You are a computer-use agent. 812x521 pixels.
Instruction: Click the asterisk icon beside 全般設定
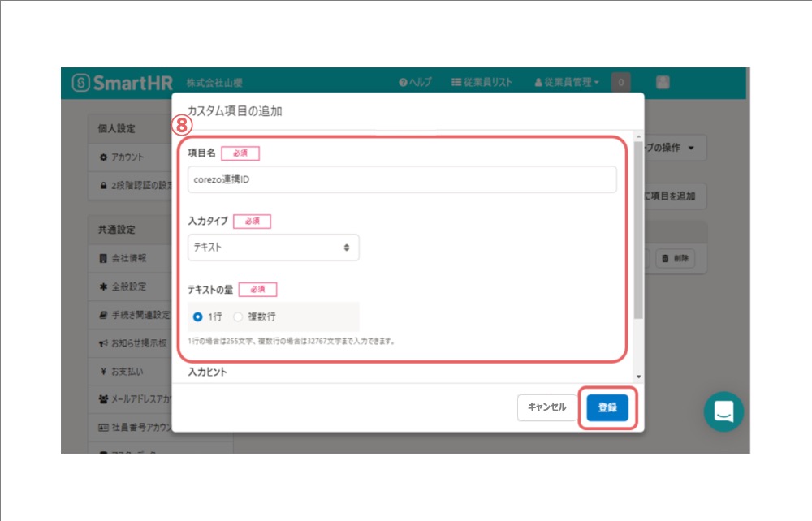tap(103, 286)
